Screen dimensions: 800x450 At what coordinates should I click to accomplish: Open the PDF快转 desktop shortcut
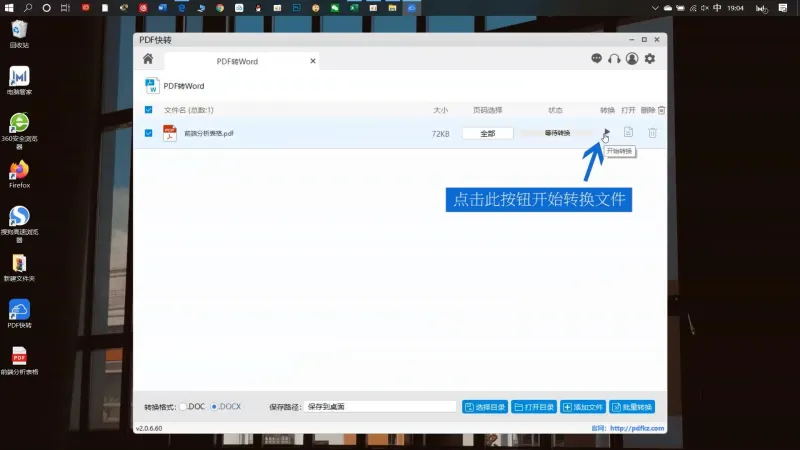(19, 314)
